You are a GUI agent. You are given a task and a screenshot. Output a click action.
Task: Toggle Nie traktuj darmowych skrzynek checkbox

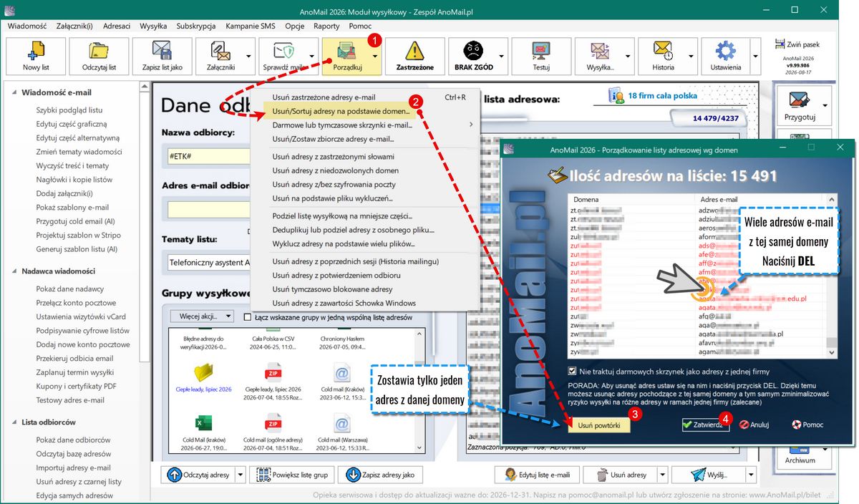coord(571,372)
